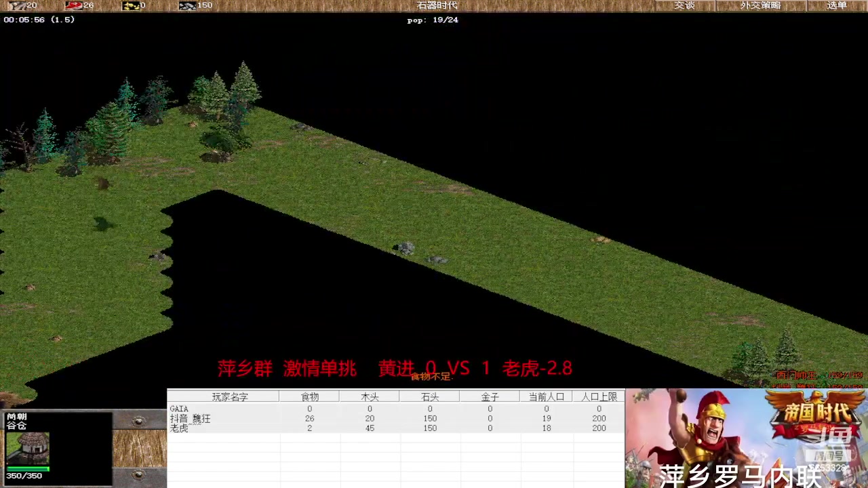Click the 木头 column header

tap(370, 397)
